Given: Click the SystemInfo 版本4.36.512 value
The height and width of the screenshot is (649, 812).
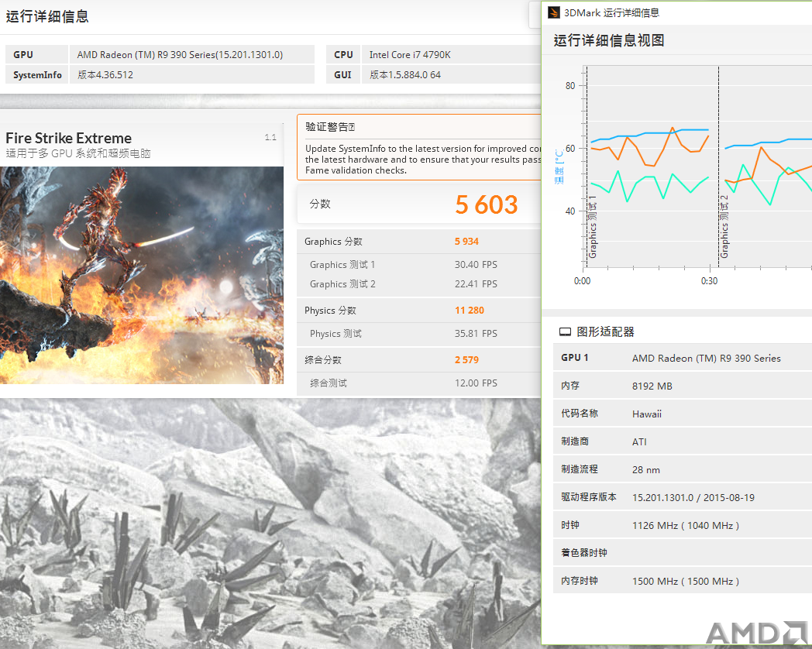Looking at the screenshot, I should (105, 74).
